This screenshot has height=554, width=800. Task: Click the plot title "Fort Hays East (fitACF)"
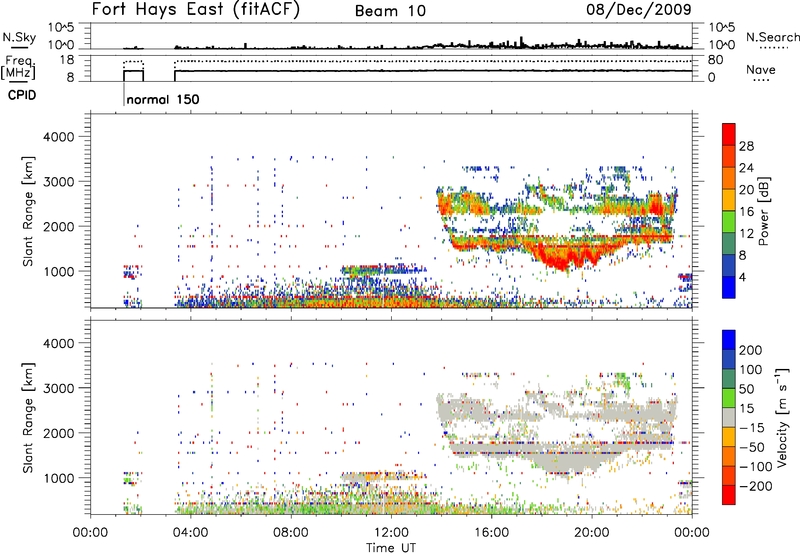tap(195, 10)
